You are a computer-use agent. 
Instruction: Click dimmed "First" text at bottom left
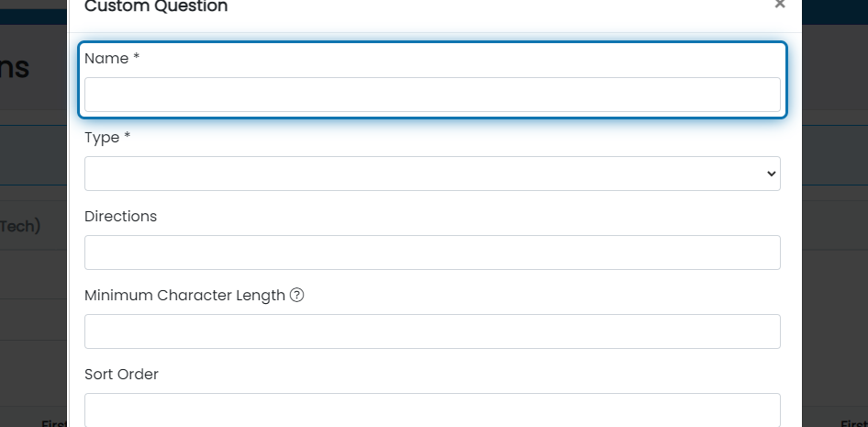click(54, 423)
